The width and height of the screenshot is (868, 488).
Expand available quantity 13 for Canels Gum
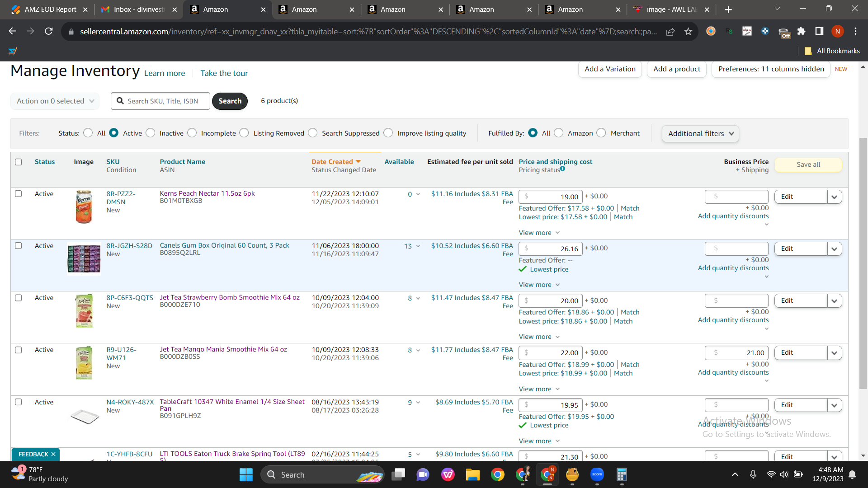pyautogui.click(x=412, y=246)
